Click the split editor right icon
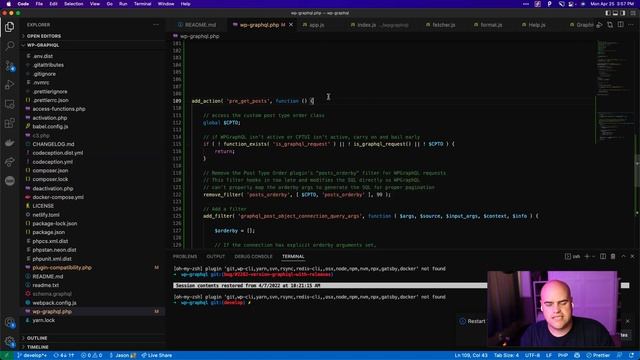This screenshot has width=640, height=360. pos(620,25)
